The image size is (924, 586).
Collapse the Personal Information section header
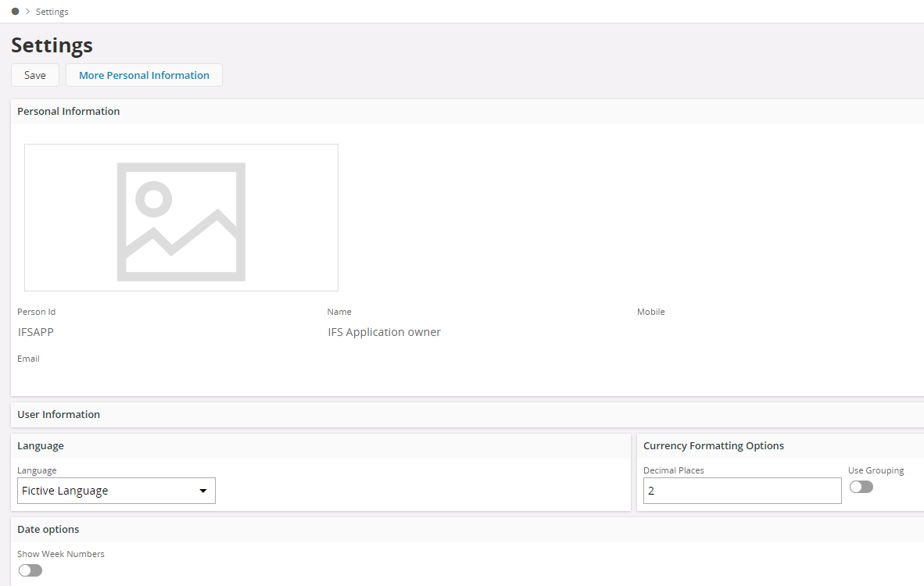(69, 111)
